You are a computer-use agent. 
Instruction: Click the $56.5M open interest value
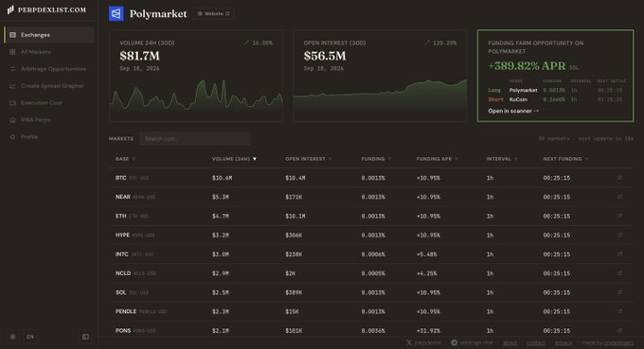tap(325, 56)
